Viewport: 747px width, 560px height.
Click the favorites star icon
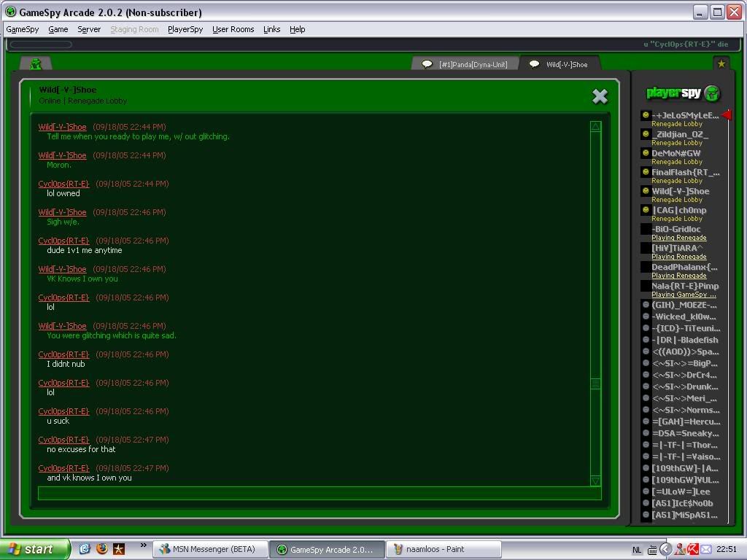pyautogui.click(x=721, y=63)
